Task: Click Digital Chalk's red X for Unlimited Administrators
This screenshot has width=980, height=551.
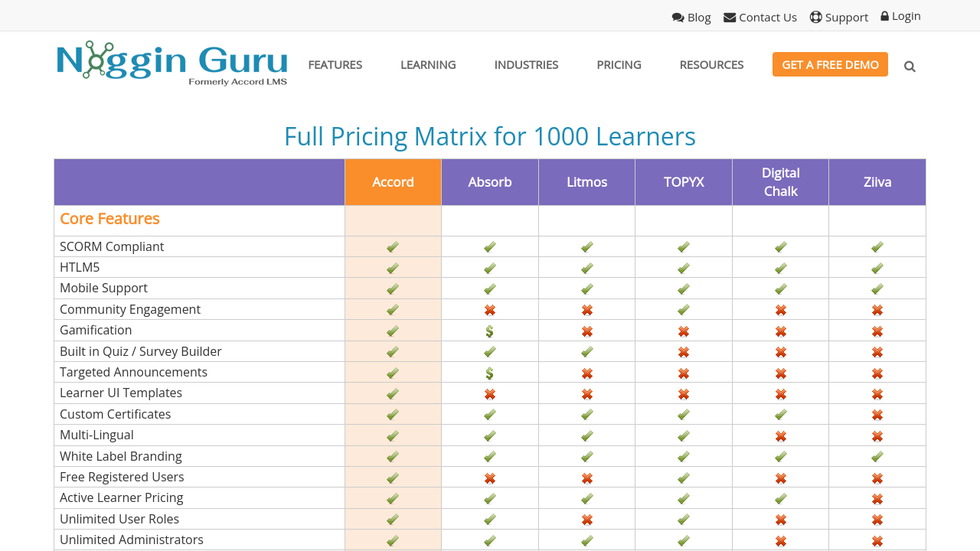Action: coord(781,541)
